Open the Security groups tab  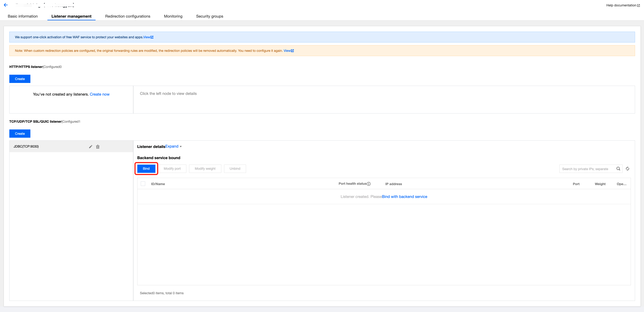click(209, 16)
